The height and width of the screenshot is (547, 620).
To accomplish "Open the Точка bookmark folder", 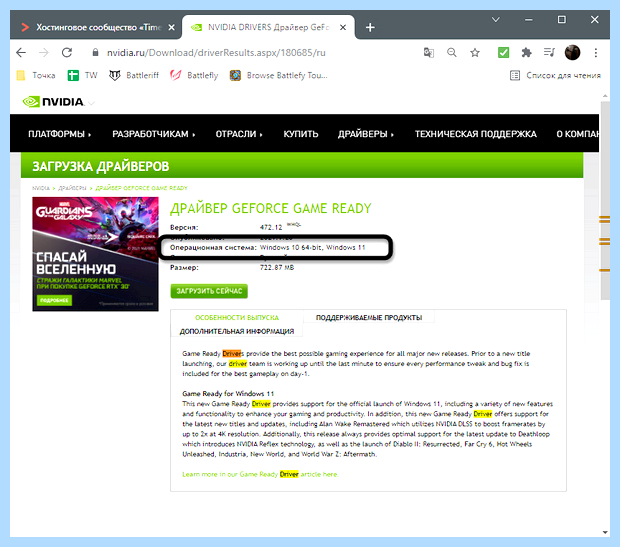I will [x=36, y=75].
